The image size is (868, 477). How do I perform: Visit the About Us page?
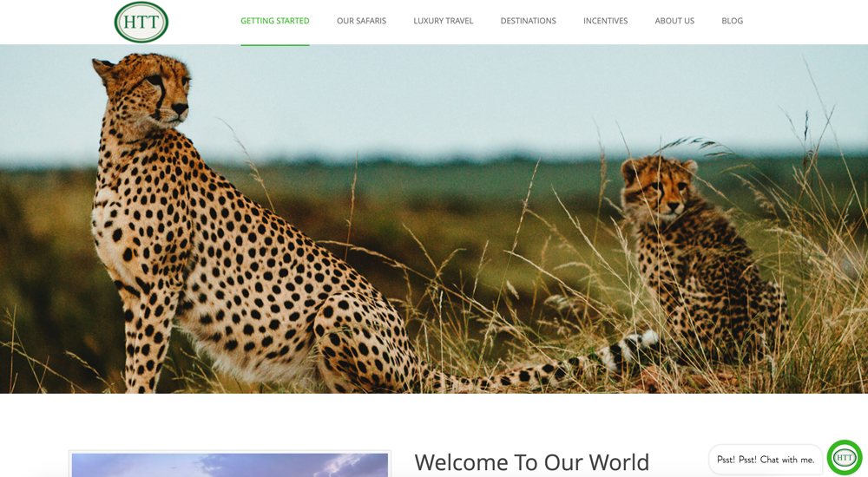tap(674, 21)
